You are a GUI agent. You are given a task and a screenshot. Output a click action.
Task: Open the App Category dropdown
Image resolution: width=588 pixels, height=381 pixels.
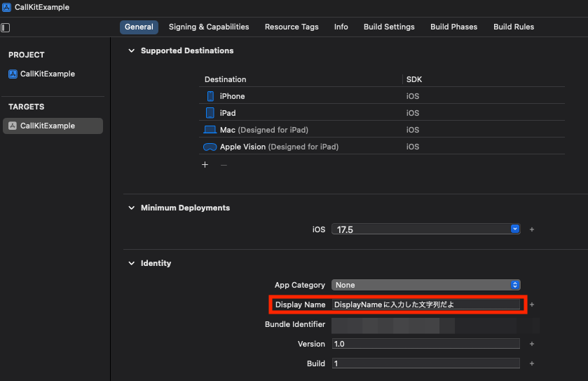coord(515,285)
